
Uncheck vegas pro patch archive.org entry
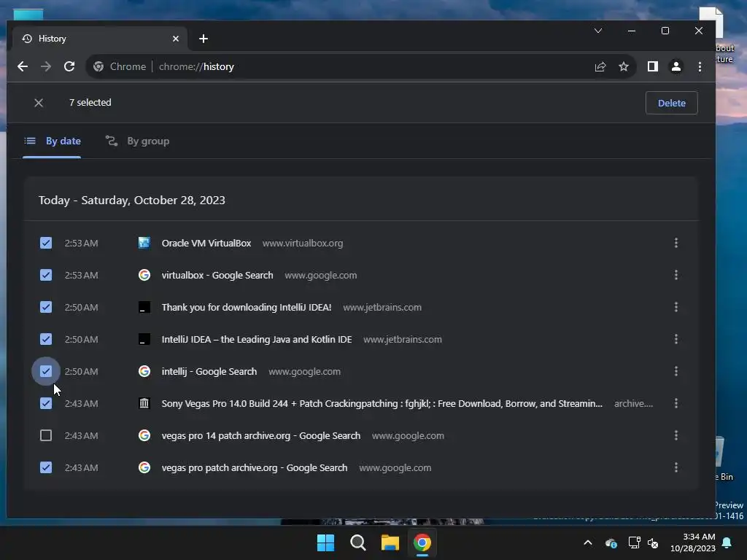[46, 467]
